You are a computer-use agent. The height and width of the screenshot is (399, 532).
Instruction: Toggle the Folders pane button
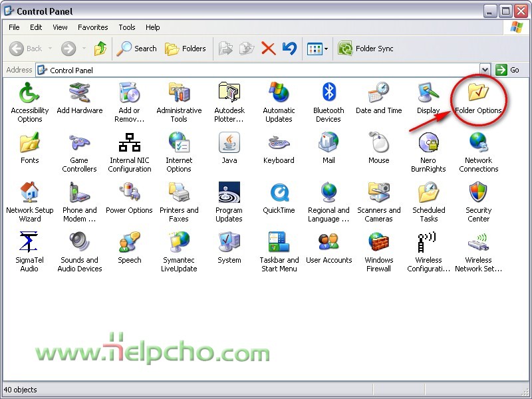[186, 49]
